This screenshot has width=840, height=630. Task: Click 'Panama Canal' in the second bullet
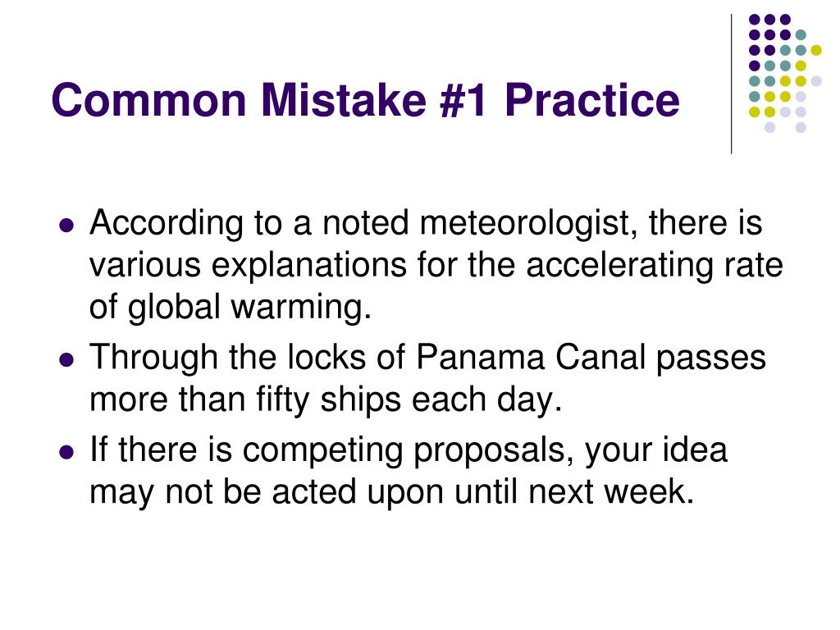click(x=531, y=357)
